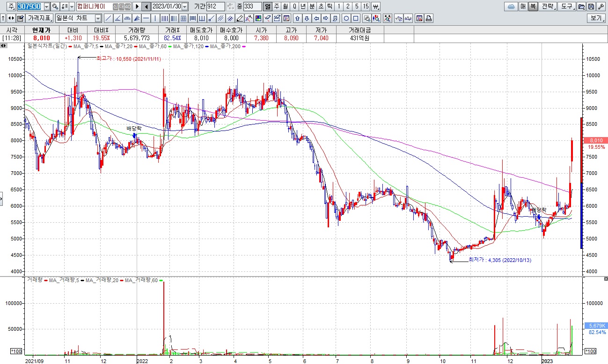The height and width of the screenshot is (364, 608).
Task: Click the chart scroll arrows at top-left corner
Action: point(4,45)
